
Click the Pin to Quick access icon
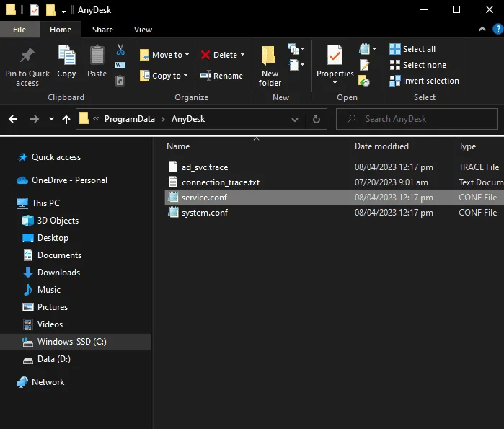pos(27,55)
